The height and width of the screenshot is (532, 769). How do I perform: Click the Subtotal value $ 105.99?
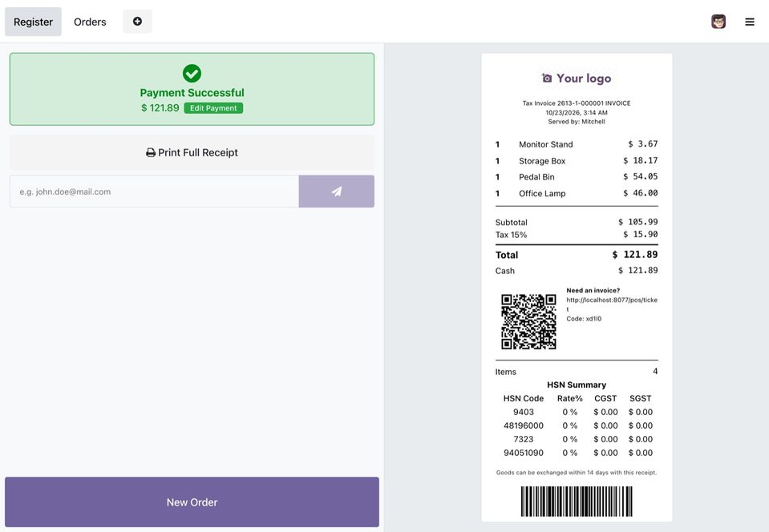[x=638, y=222]
